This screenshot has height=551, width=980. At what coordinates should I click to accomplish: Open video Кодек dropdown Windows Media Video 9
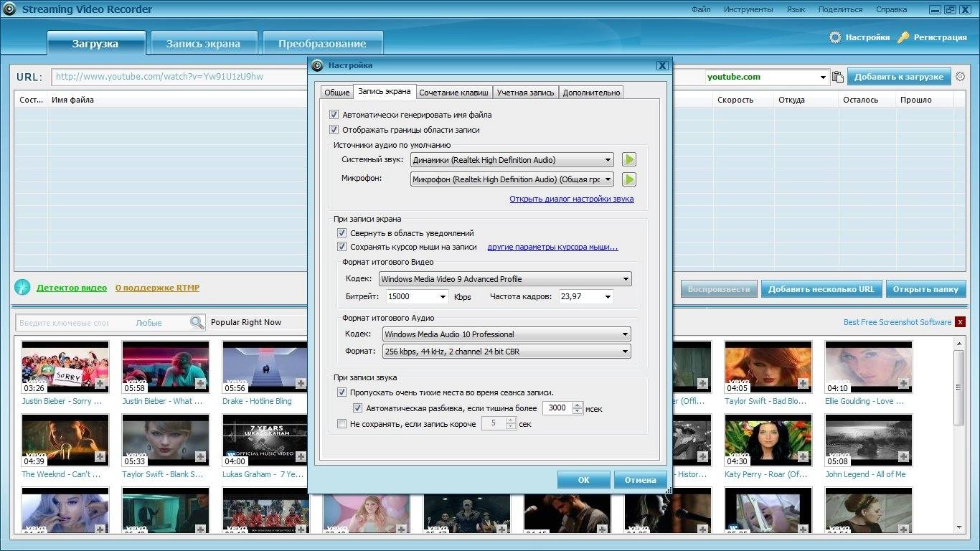(505, 279)
